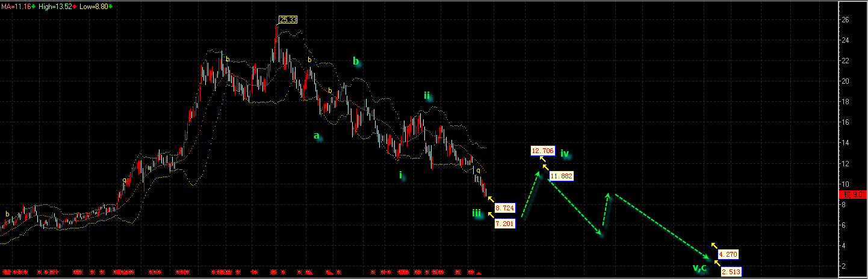Click the green wave label 'v,c'

(x=699, y=268)
